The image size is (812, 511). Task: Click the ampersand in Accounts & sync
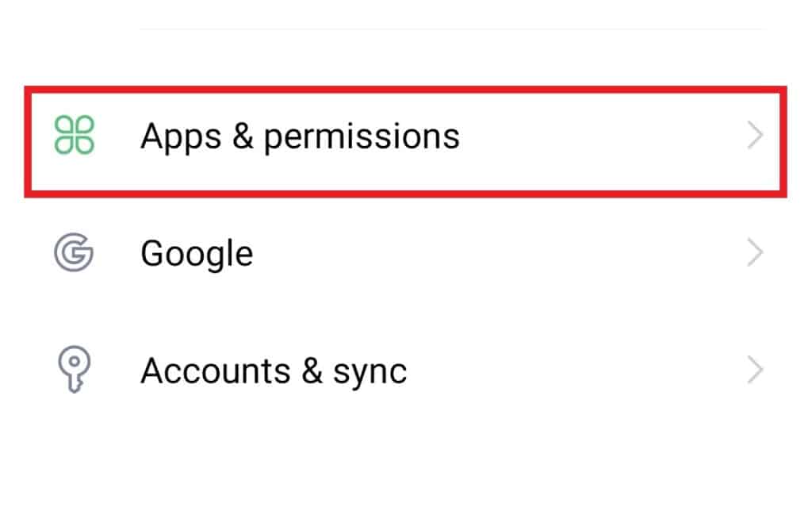point(312,371)
